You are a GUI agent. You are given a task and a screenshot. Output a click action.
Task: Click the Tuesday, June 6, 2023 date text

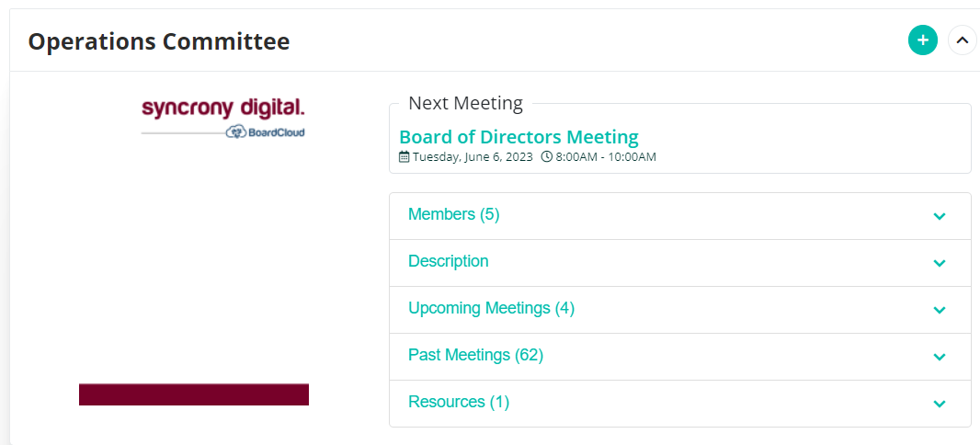(x=473, y=157)
